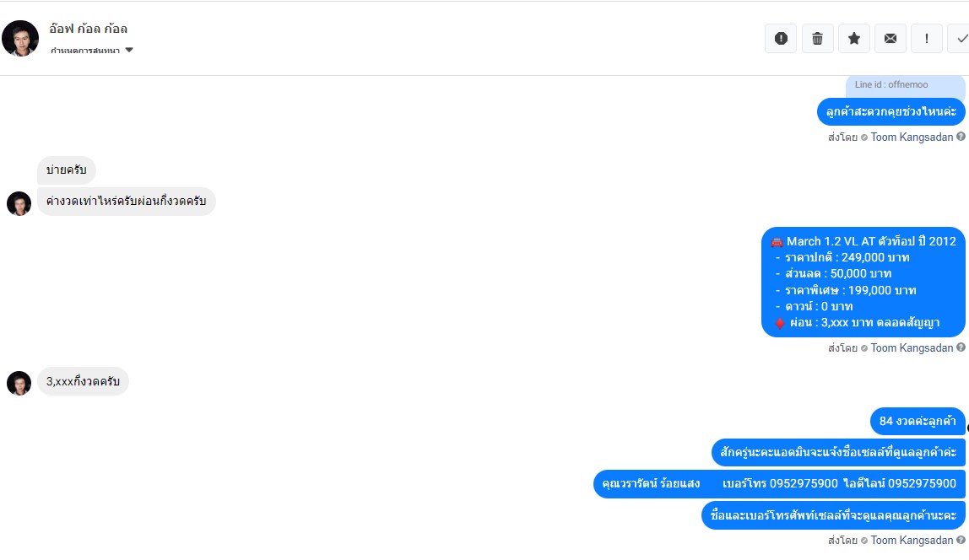969x560 pixels.
Task: Open the contact name in the header
Action: coord(89,29)
